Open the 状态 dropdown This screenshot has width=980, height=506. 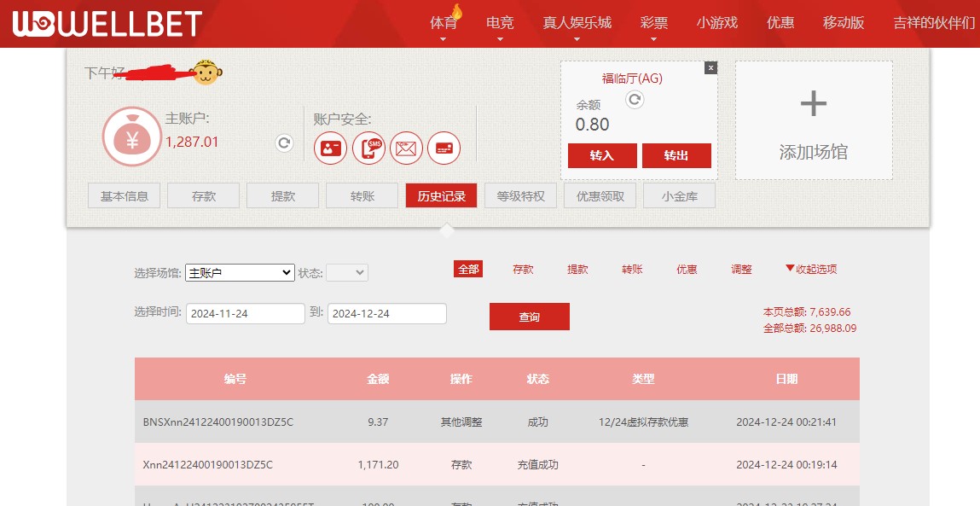[347, 273]
